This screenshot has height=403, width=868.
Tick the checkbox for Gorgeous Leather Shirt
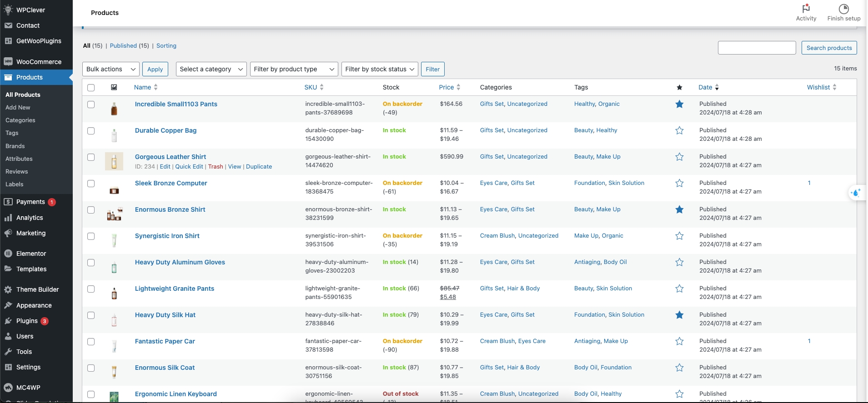pyautogui.click(x=91, y=157)
